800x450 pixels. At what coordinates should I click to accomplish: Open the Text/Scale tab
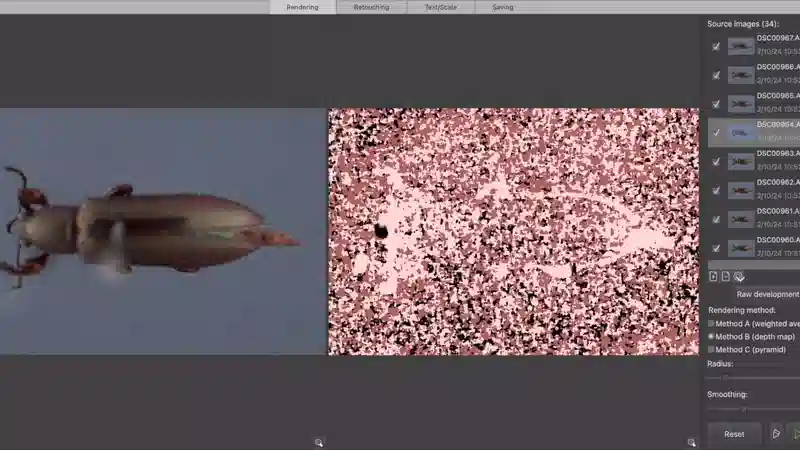438,7
